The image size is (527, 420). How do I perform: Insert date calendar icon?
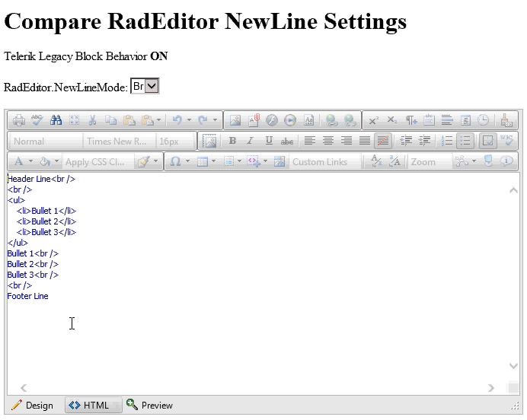click(465, 120)
